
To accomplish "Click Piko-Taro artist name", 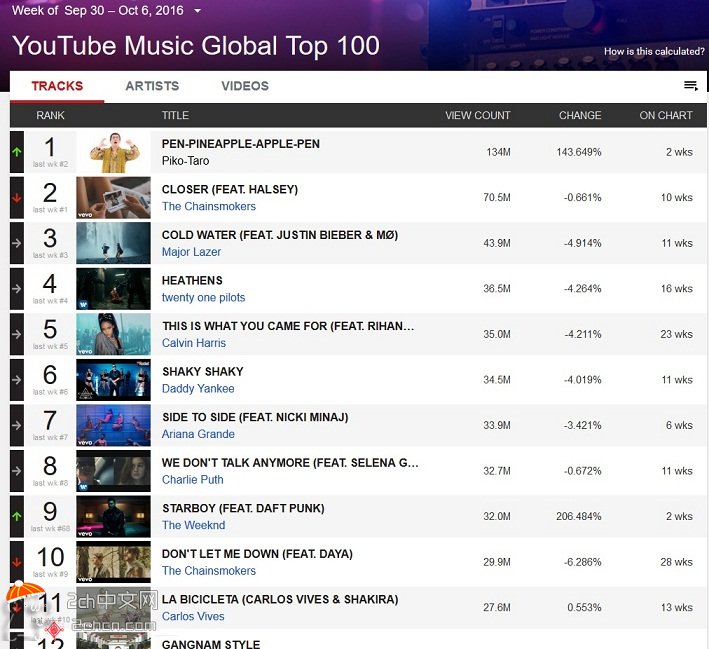I will [185, 161].
